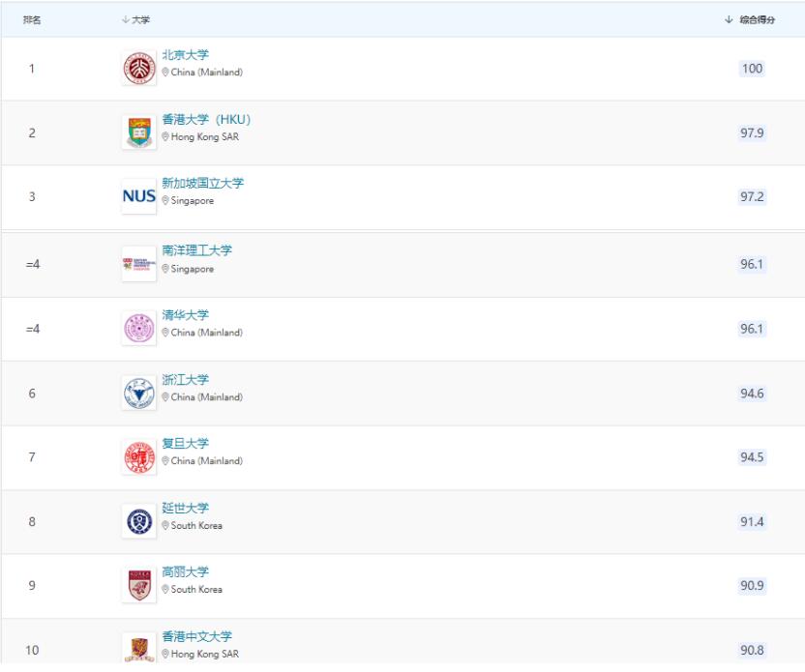805x672 pixels.
Task: Select the score value 90.9
Action: pos(752,585)
